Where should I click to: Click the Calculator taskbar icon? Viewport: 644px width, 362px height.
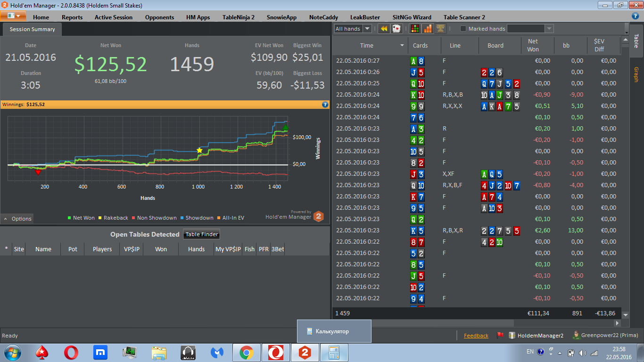(x=334, y=352)
